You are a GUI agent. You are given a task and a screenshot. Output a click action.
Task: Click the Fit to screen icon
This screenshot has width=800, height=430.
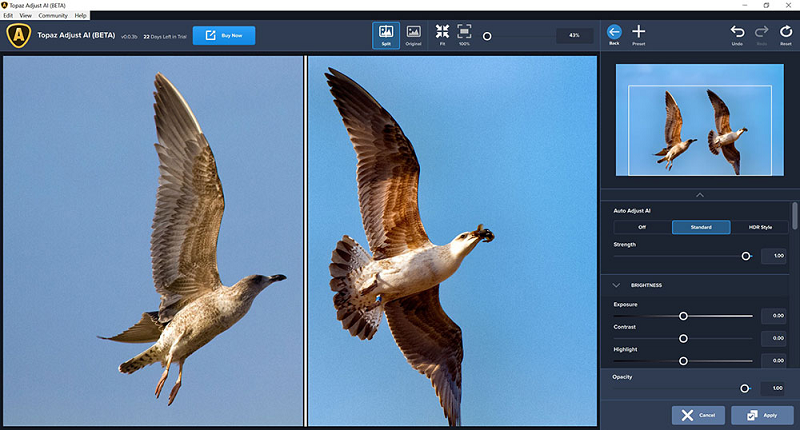tap(442, 35)
